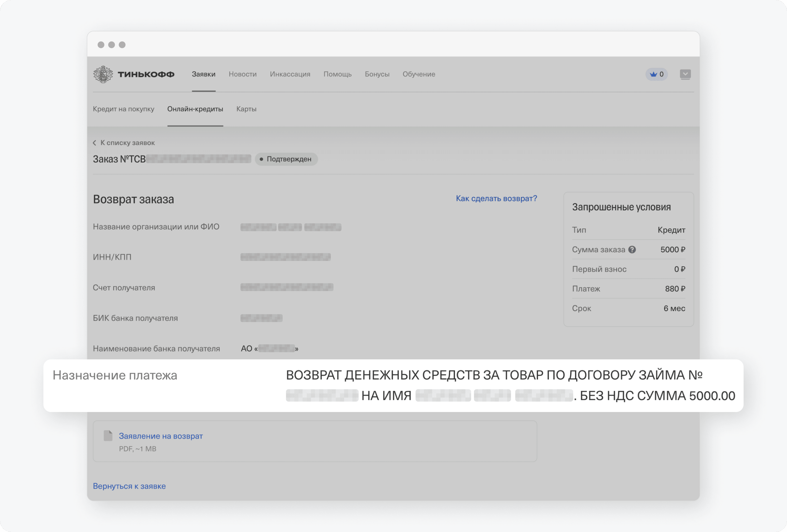Click the 5000 ₽ order sum value

672,249
